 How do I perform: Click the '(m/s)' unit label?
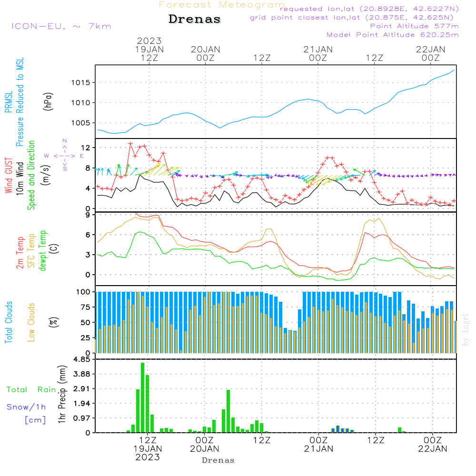(x=46, y=175)
